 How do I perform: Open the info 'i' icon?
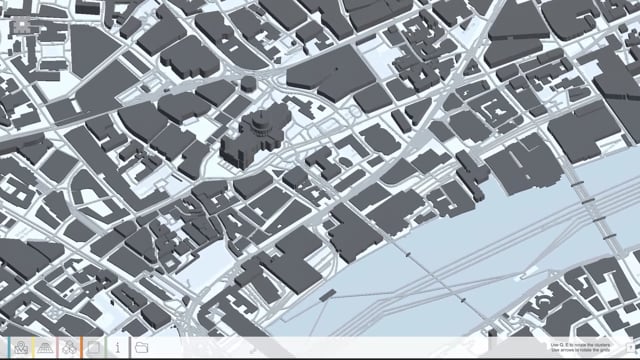pyautogui.click(x=118, y=347)
